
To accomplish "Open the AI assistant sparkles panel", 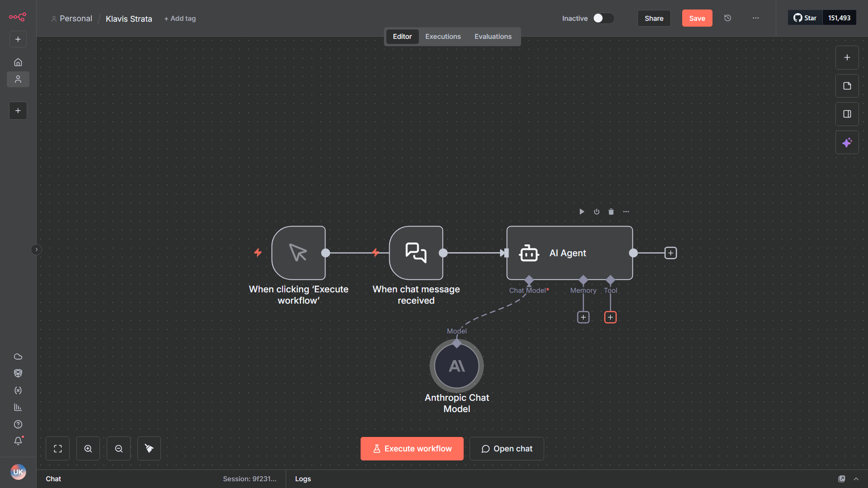I will point(847,142).
